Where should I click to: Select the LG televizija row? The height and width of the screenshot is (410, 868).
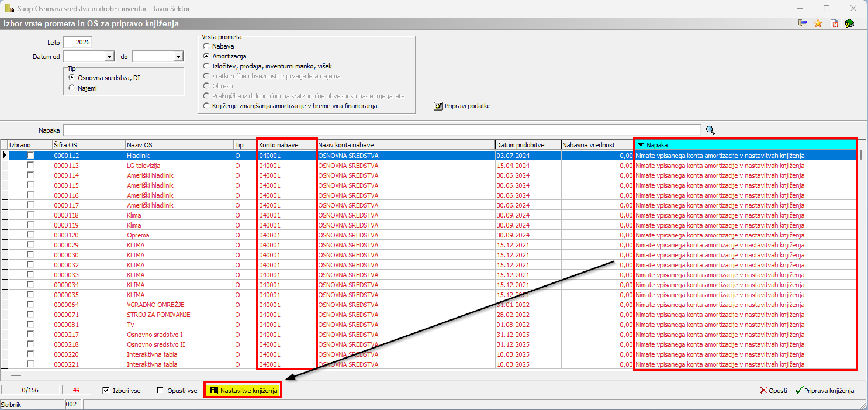(x=144, y=166)
